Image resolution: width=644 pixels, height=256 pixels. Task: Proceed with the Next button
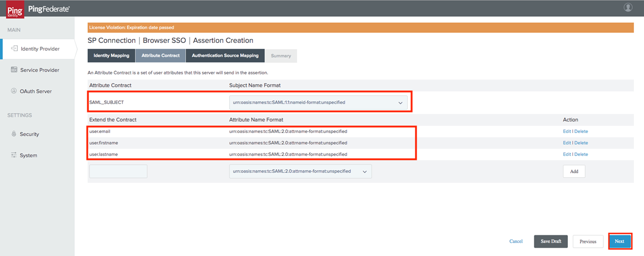[x=620, y=242]
